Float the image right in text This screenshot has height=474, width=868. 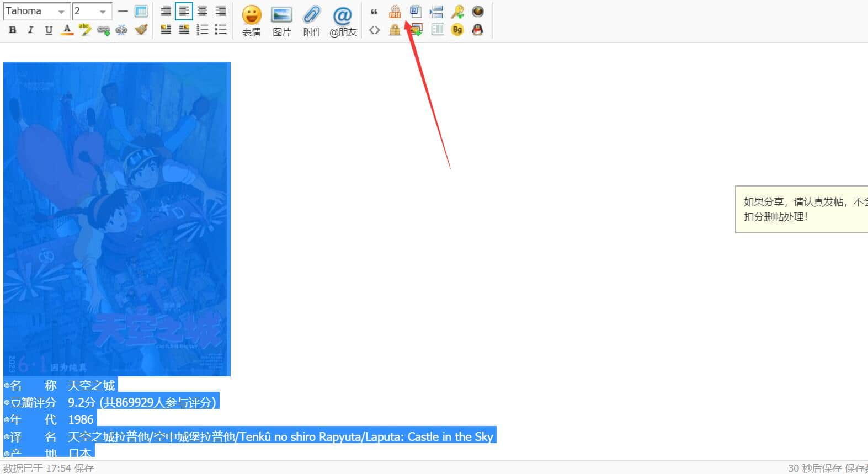(x=184, y=30)
